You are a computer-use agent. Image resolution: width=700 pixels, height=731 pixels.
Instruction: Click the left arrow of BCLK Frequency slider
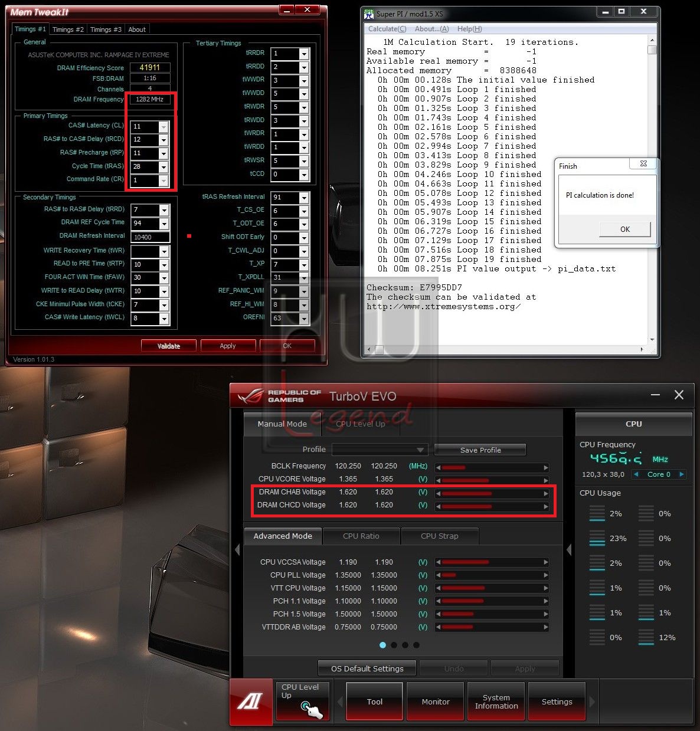439,467
